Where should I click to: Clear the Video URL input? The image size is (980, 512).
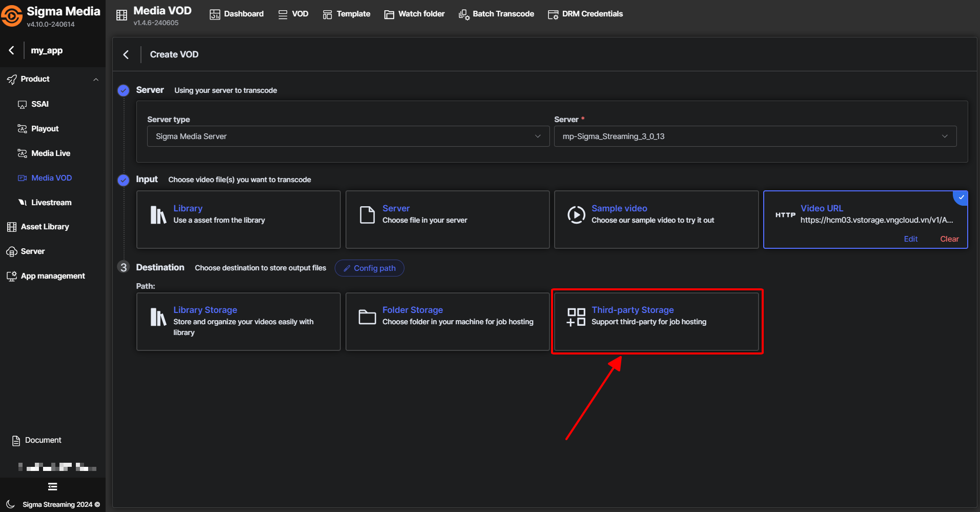point(949,239)
